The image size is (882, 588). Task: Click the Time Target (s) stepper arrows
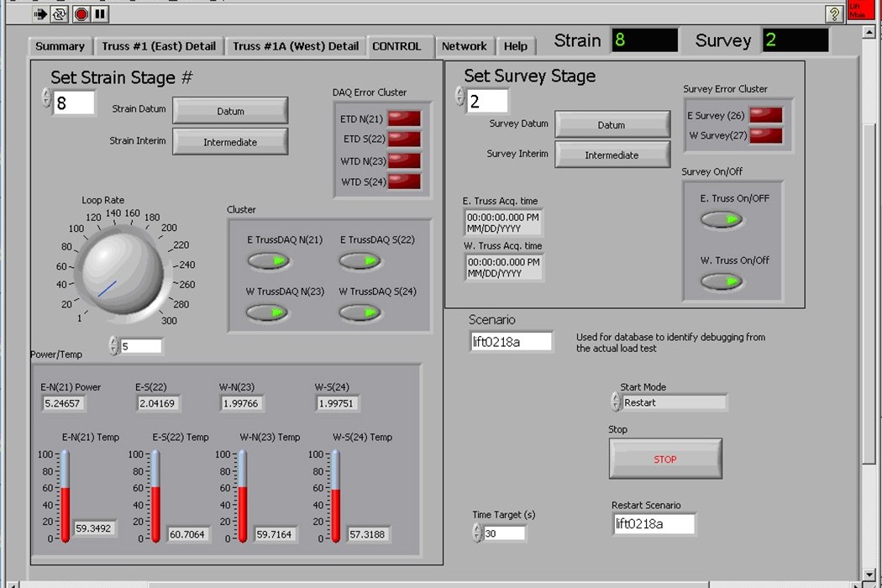click(x=477, y=533)
